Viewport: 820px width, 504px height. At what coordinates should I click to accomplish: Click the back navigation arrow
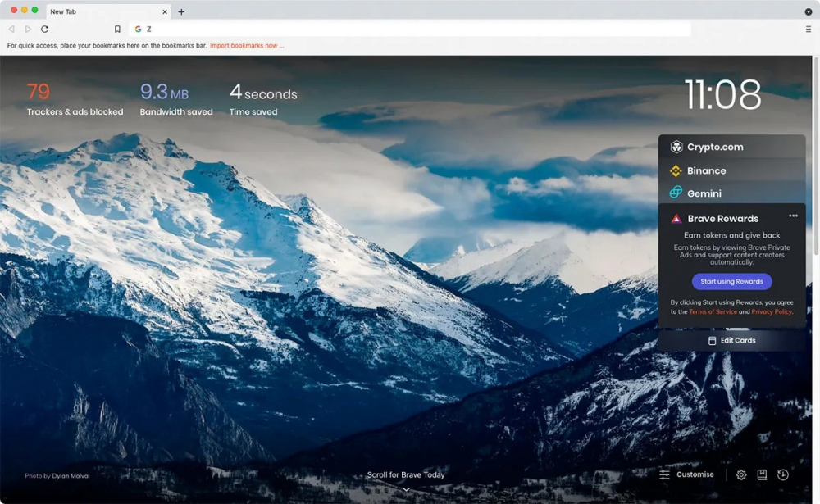click(x=11, y=29)
